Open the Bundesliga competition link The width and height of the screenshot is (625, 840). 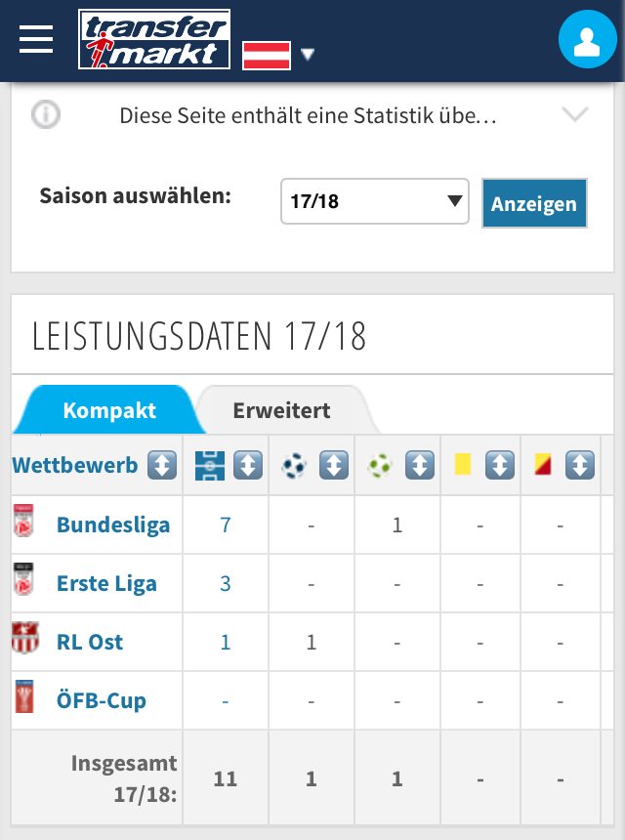pos(113,525)
